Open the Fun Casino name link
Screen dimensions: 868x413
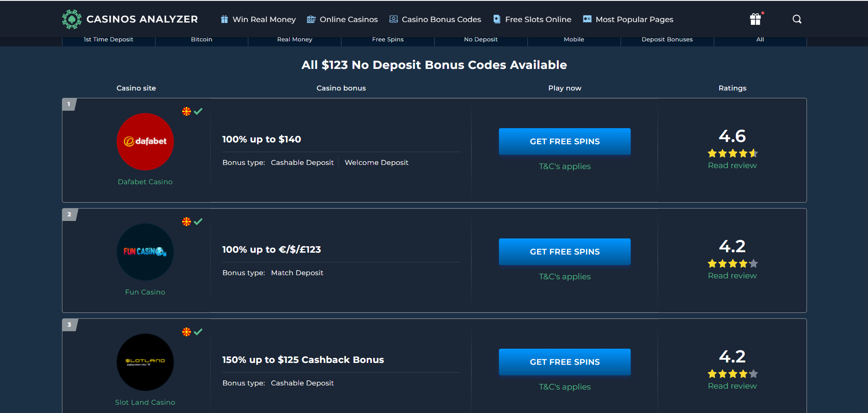145,292
